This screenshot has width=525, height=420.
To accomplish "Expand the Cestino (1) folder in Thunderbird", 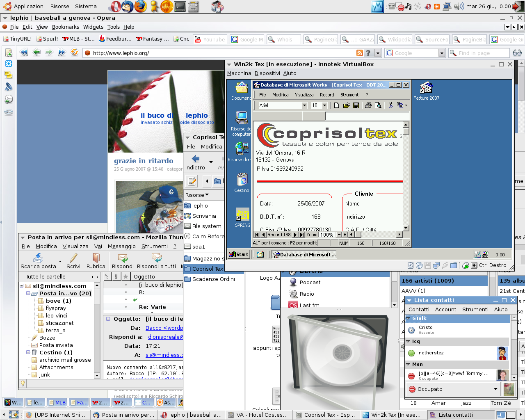I will pos(28,352).
